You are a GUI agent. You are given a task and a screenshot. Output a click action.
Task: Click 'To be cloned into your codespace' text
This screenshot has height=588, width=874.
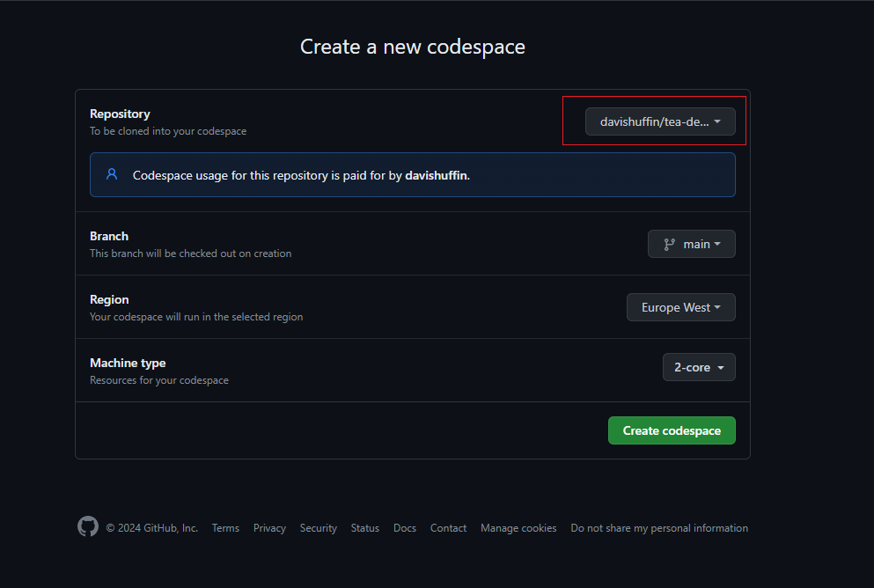tap(168, 131)
